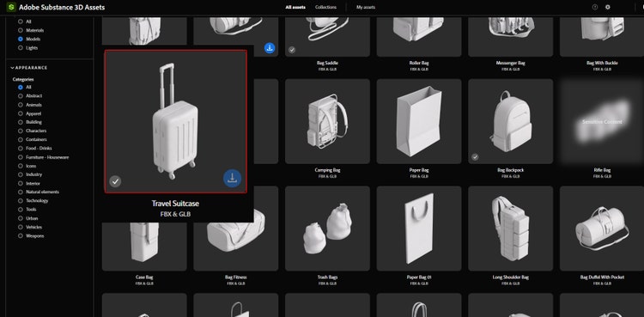The height and width of the screenshot is (317, 644).
Task: Click the checkmark badge on Bag Saddle thumbnail
Action: [x=292, y=50]
